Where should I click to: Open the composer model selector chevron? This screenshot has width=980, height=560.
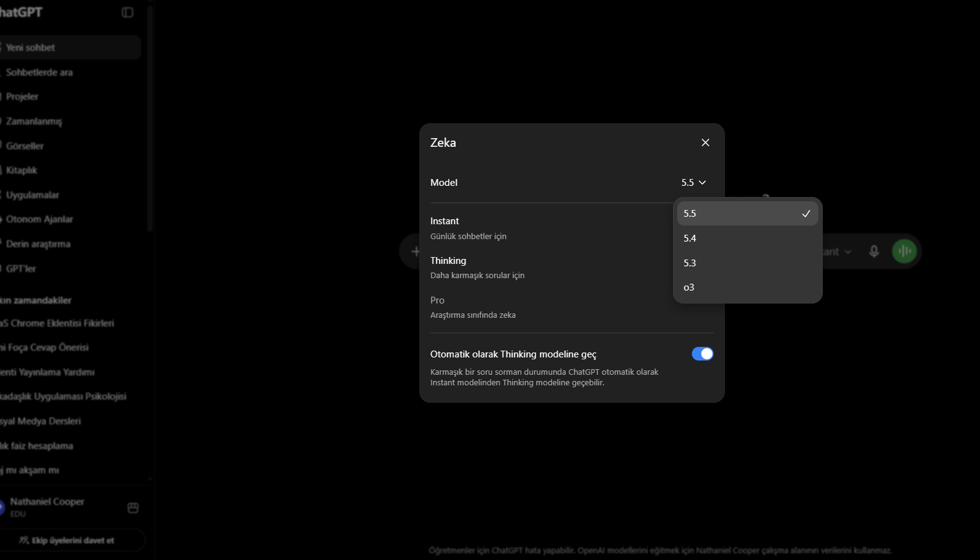coord(848,252)
